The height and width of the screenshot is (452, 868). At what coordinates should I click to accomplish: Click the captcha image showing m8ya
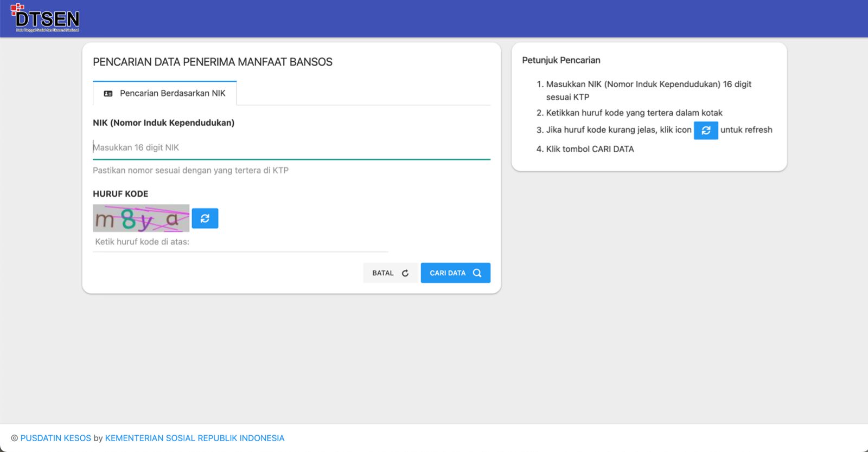click(x=141, y=218)
